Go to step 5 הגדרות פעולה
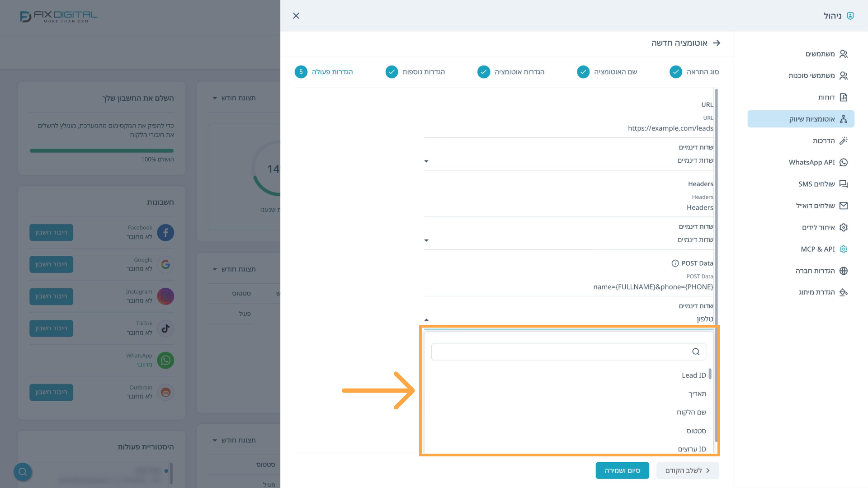 click(x=324, y=72)
